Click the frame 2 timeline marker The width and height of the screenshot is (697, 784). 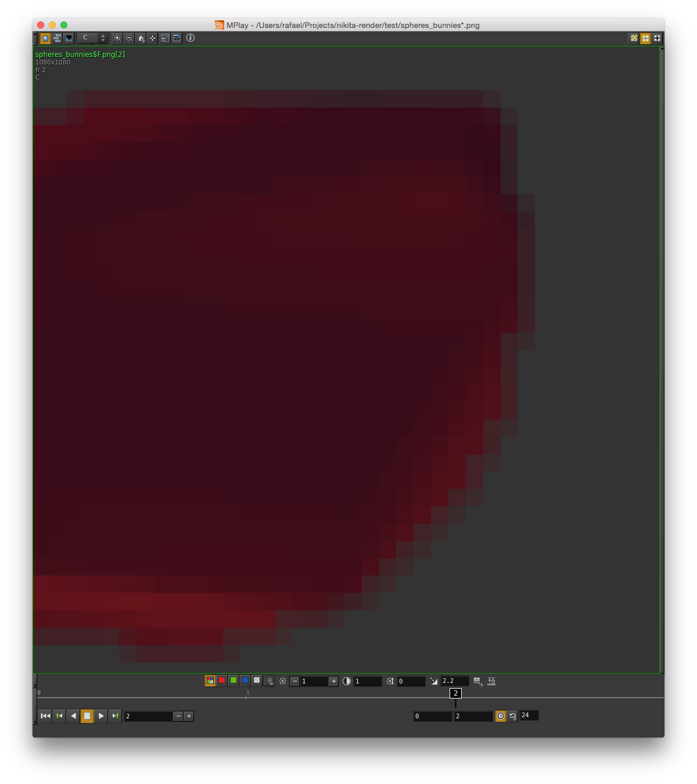(455, 693)
